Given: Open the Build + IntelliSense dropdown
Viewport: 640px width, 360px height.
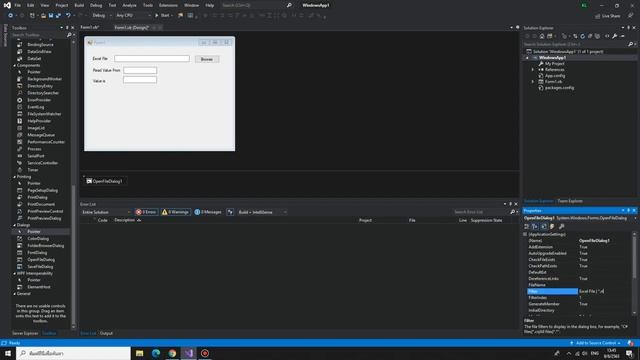Looking at the screenshot, I should coord(262,212).
